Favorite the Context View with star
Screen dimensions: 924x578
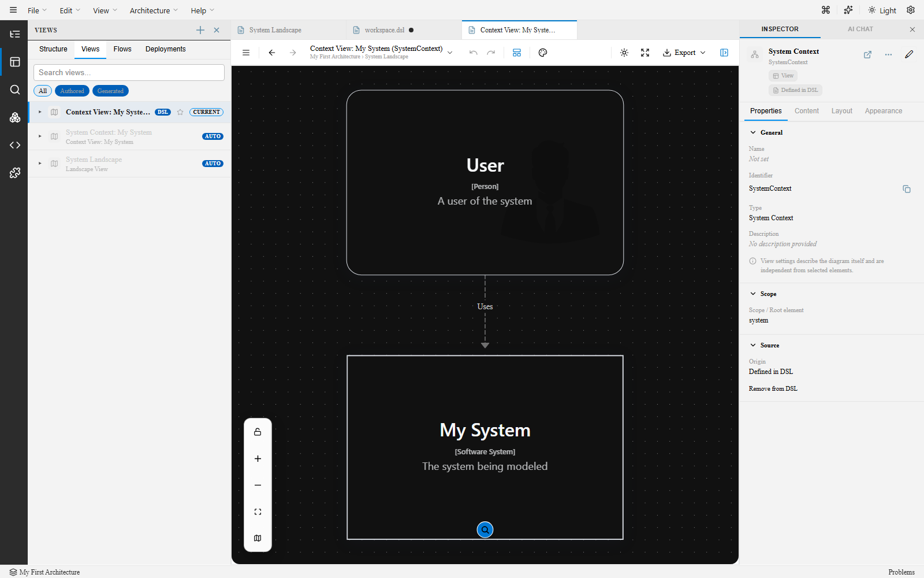pos(180,112)
